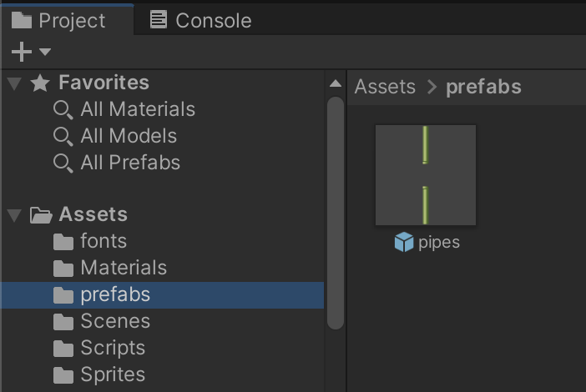This screenshot has width=586, height=392.
Task: Open the create dropdown arrow beside plus
Action: click(45, 52)
